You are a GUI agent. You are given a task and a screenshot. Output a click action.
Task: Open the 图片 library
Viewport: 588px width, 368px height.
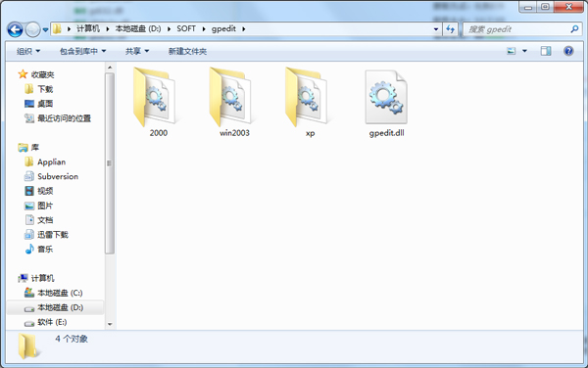tap(45, 206)
